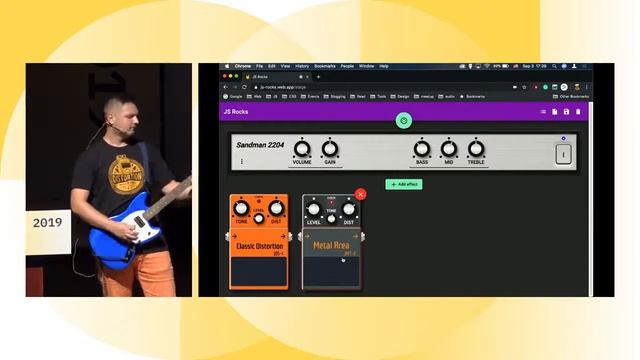640x360 pixels.
Task: Click the green circular button below the header
Action: pyautogui.click(x=404, y=121)
